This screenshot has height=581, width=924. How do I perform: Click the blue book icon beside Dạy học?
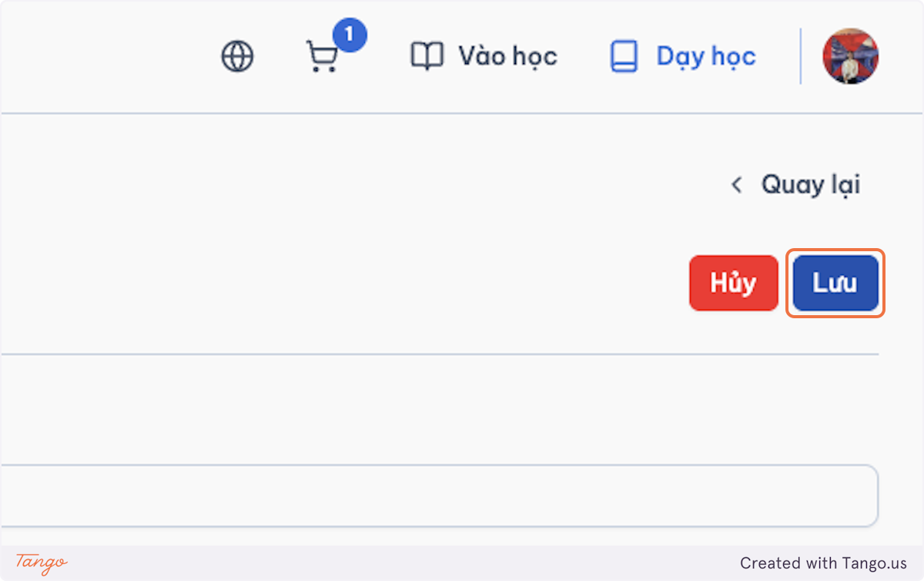click(624, 56)
